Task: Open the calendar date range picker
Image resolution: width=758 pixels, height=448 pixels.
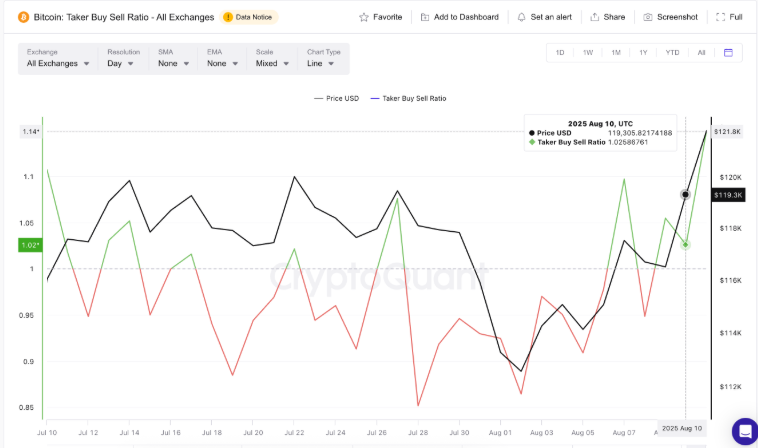Action: point(728,52)
